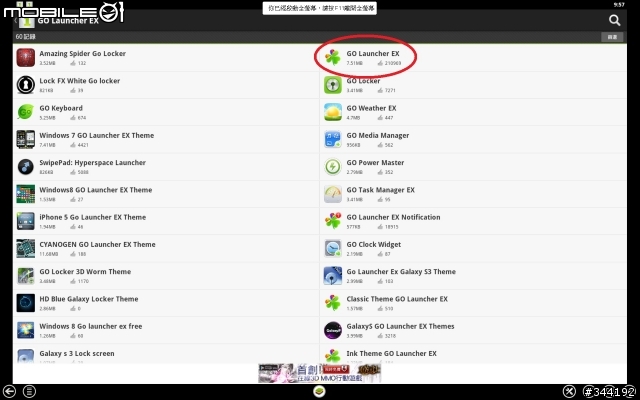Click the GO Clock Widget icon
The image size is (640, 400).
333,249
